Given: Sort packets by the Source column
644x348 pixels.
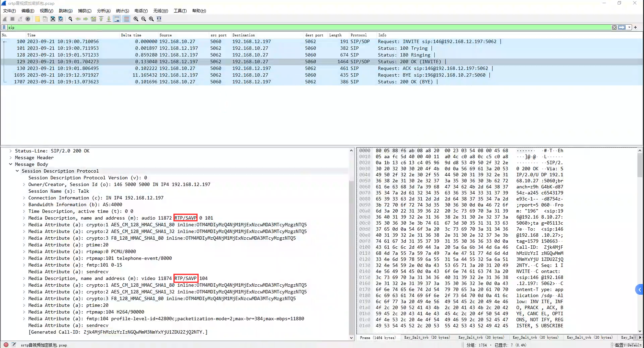Looking at the screenshot, I should point(184,35).
